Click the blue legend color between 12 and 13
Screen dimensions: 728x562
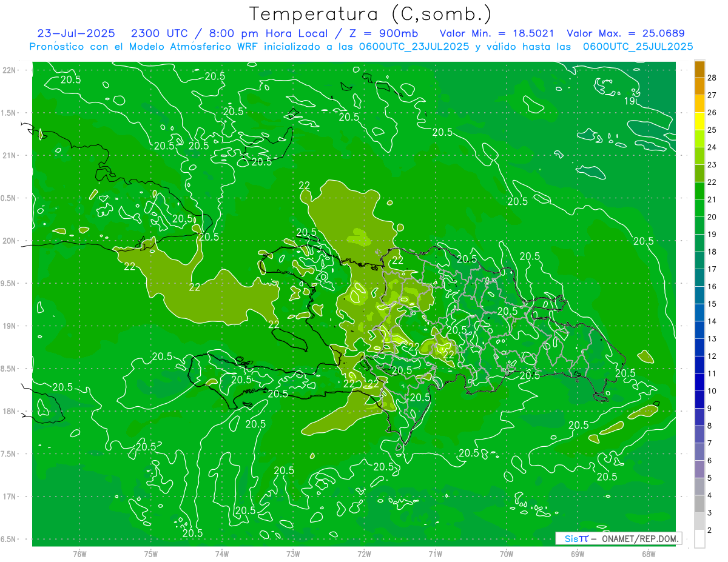coord(699,347)
